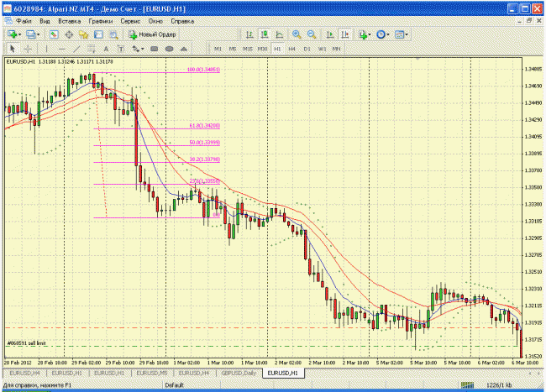Open the Файл menu
Screen dimensions: 546x392
pos(24,21)
